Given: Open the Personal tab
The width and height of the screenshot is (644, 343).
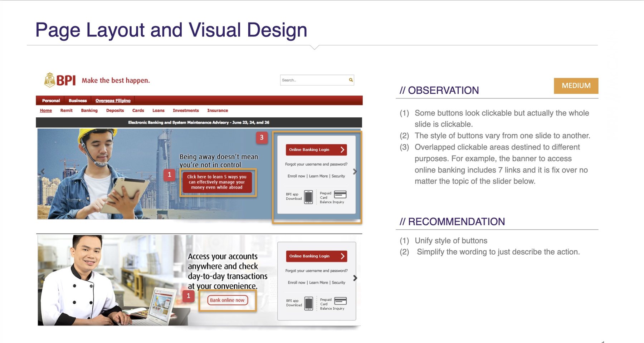Looking at the screenshot, I should pyautogui.click(x=51, y=101).
